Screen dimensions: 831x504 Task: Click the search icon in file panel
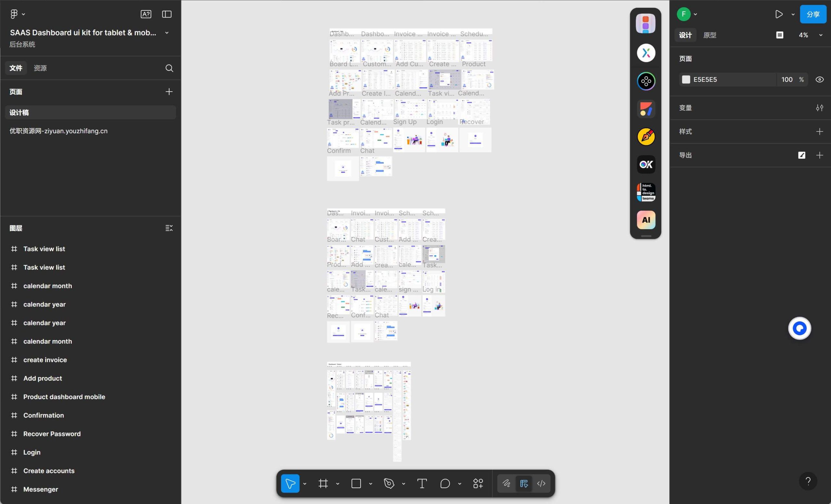pyautogui.click(x=169, y=68)
